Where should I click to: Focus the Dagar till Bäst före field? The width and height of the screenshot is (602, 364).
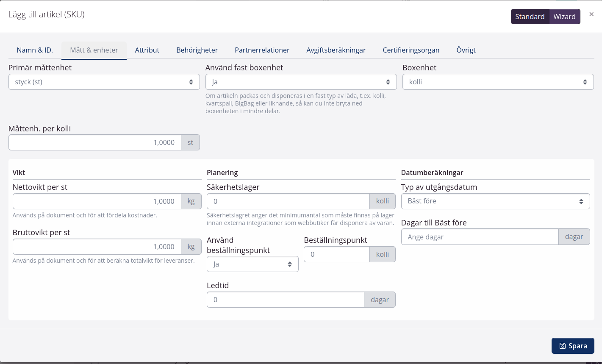click(480, 237)
